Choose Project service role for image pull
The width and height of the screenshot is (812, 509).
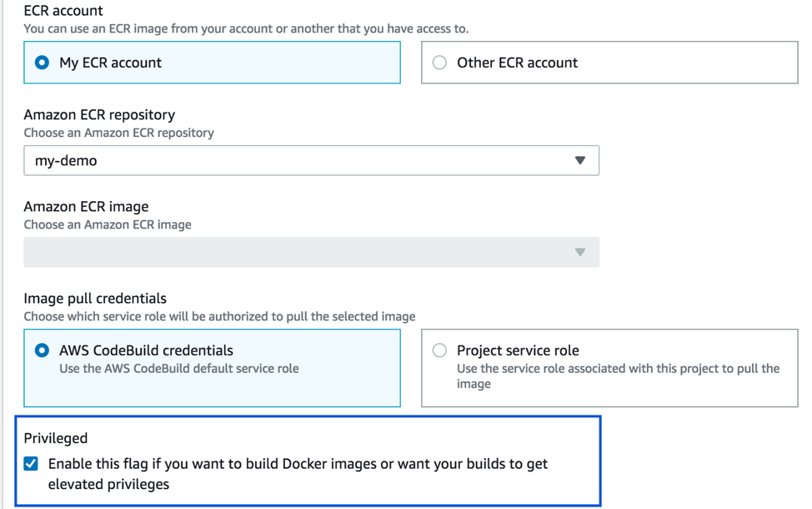click(439, 350)
